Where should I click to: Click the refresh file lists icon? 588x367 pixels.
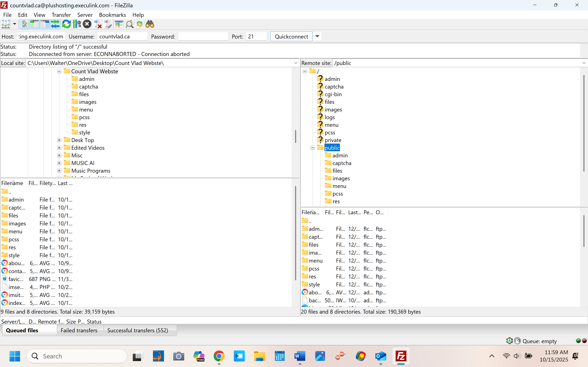pos(66,24)
